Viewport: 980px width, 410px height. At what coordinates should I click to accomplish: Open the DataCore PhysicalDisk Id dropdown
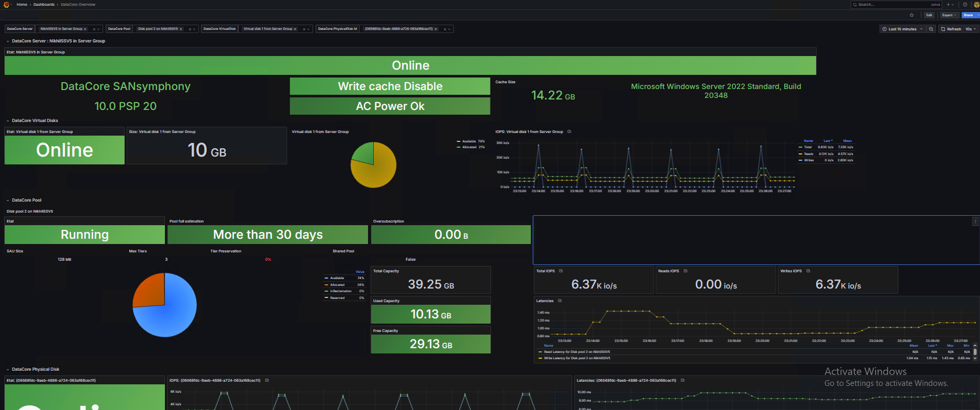tap(449, 29)
